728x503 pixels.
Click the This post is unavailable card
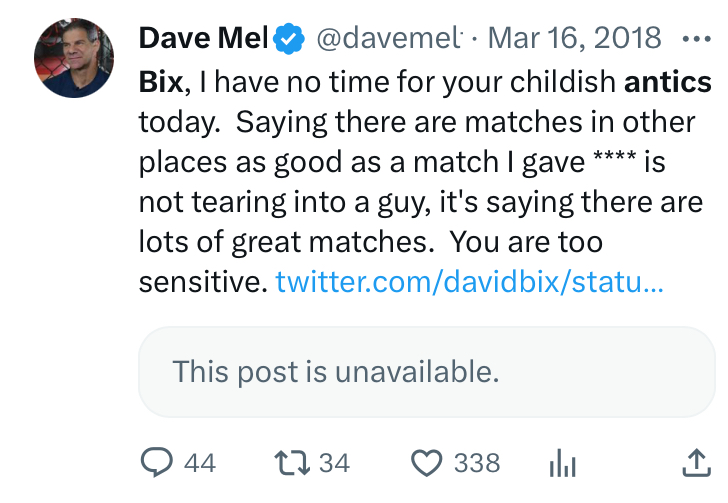[x=427, y=372]
